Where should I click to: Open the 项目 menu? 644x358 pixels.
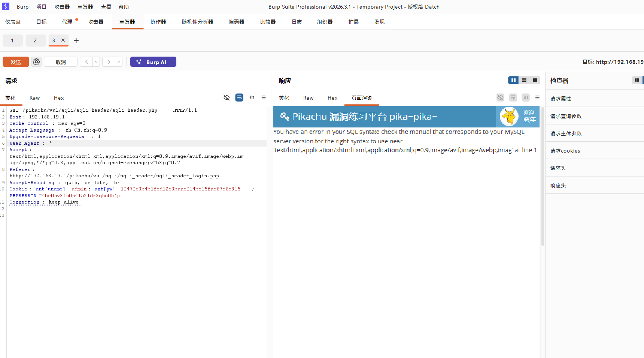[x=41, y=7]
